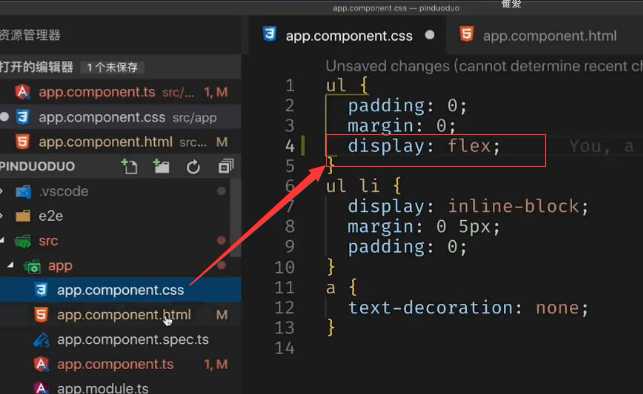Click the 'Unsaved changes' code lens text
643x394 pixels.
pyautogui.click(x=484, y=66)
